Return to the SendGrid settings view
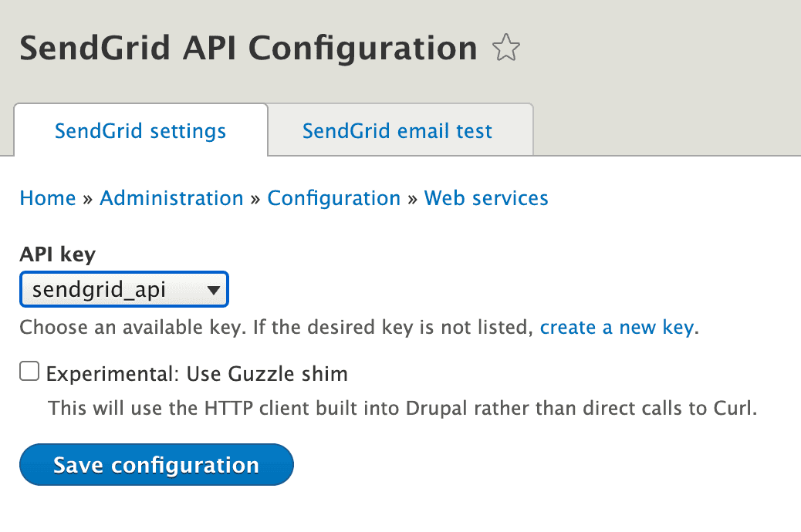The height and width of the screenshot is (532, 801). pyautogui.click(x=140, y=130)
